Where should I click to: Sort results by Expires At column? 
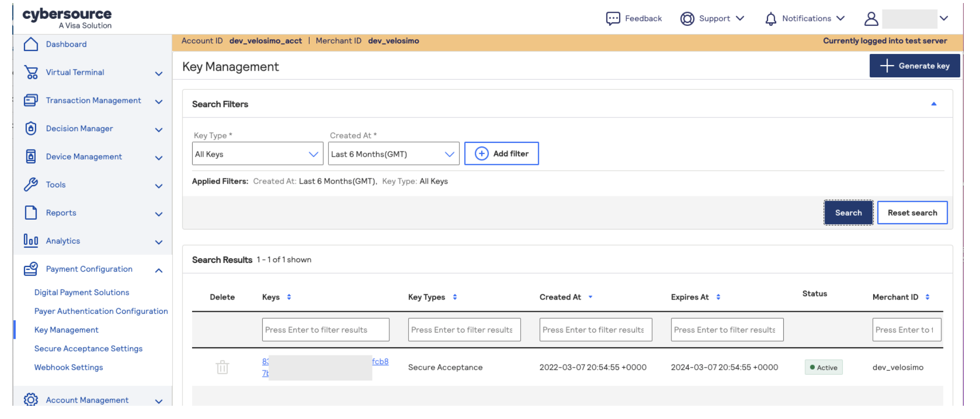pyautogui.click(x=718, y=297)
